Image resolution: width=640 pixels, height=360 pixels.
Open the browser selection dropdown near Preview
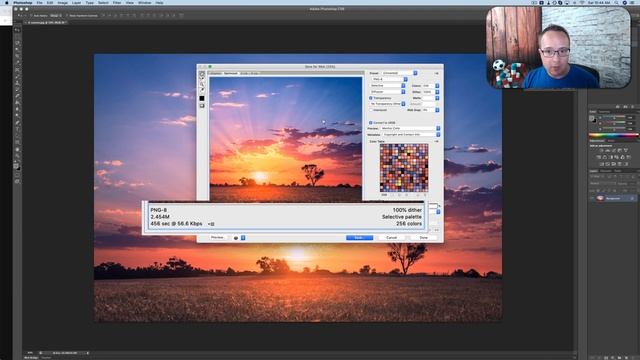[243, 238]
